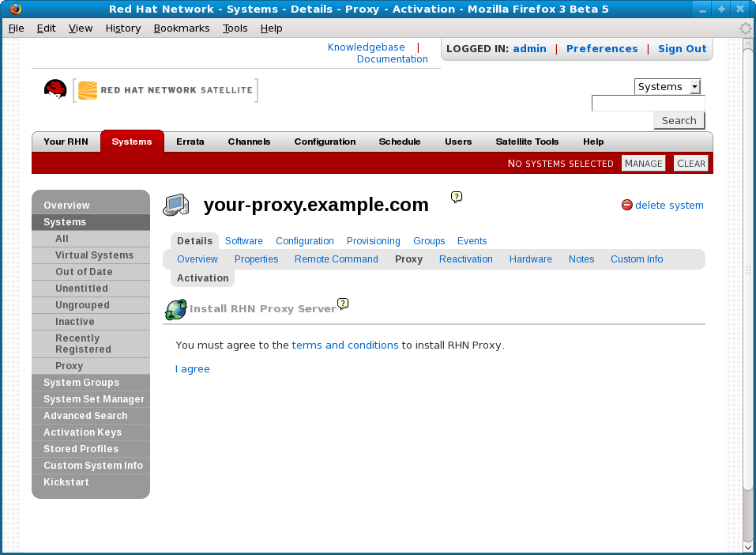Open the Configuration main navigation tab
Viewport: 756px width, 555px height.
tap(325, 142)
